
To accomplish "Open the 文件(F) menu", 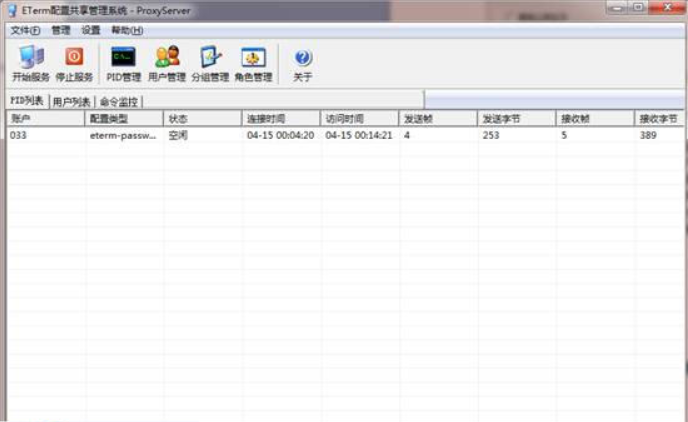I will [x=25, y=30].
